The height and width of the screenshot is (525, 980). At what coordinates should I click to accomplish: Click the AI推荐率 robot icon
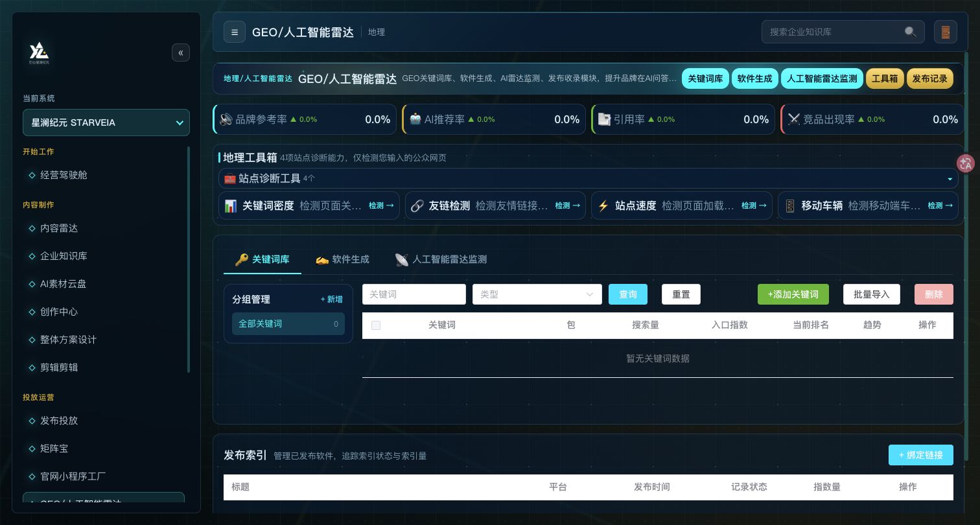point(415,119)
